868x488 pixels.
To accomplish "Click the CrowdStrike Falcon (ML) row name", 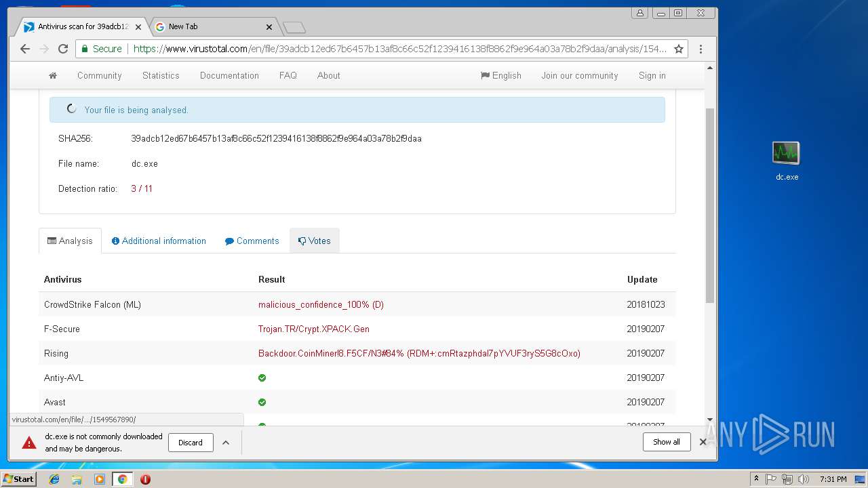I will [x=92, y=304].
